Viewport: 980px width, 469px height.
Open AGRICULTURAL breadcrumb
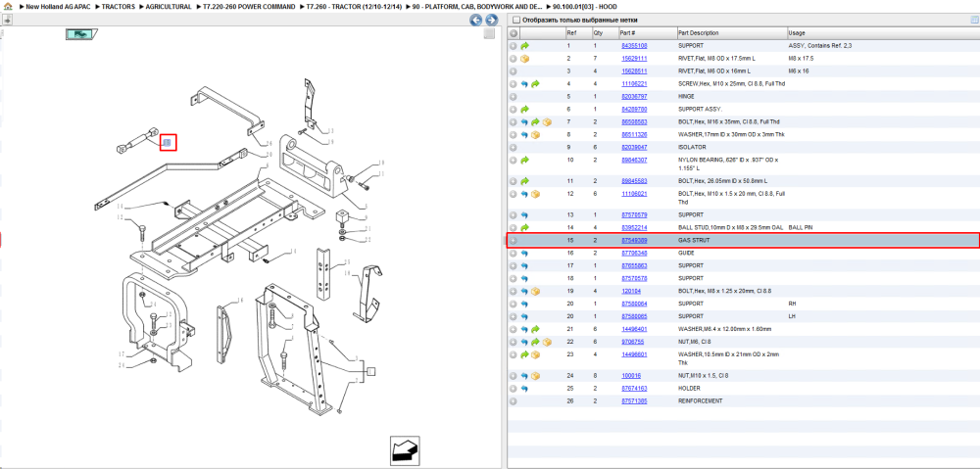click(x=169, y=6)
